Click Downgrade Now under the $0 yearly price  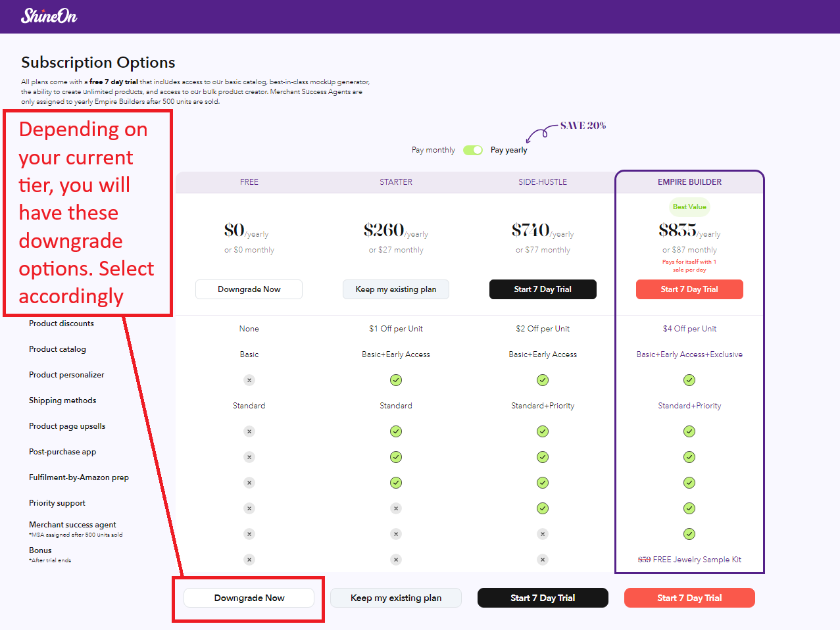[249, 289]
